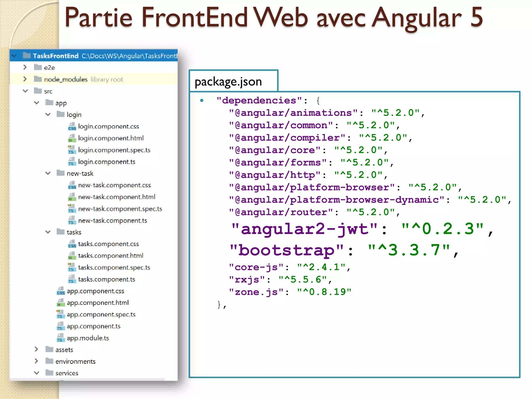Screen dimensions: 532x399
Task: Expand the assets folder
Action: click(x=36, y=349)
